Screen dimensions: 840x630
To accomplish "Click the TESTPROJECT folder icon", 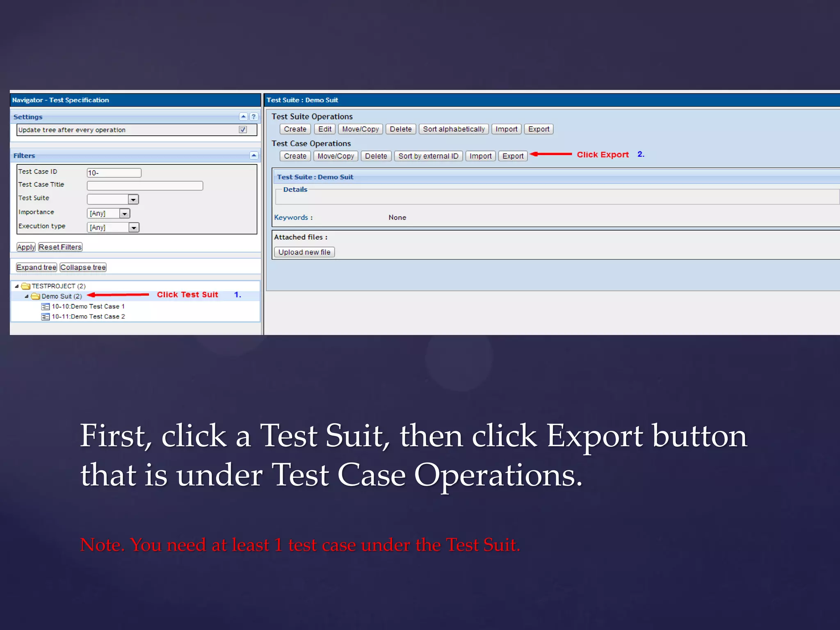I will 26,286.
